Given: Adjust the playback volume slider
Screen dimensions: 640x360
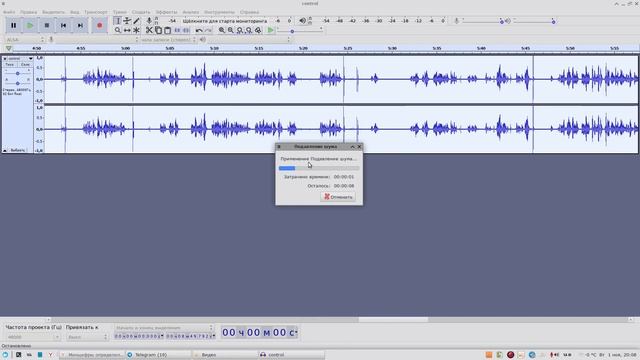Looking at the screenshot, I should 534,21.
